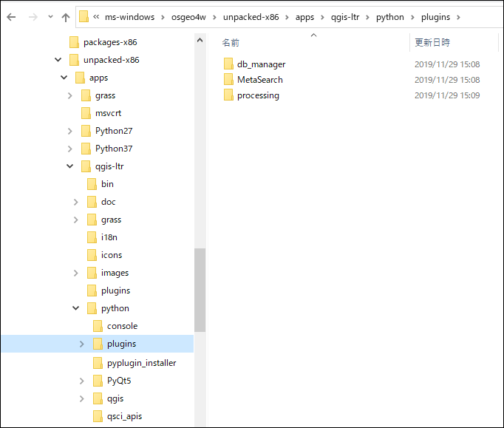The image size is (504, 428).
Task: Click the Forward navigation arrow
Action: [31, 17]
